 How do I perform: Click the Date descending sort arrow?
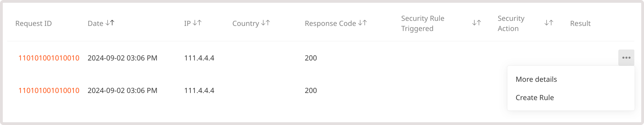click(107, 23)
